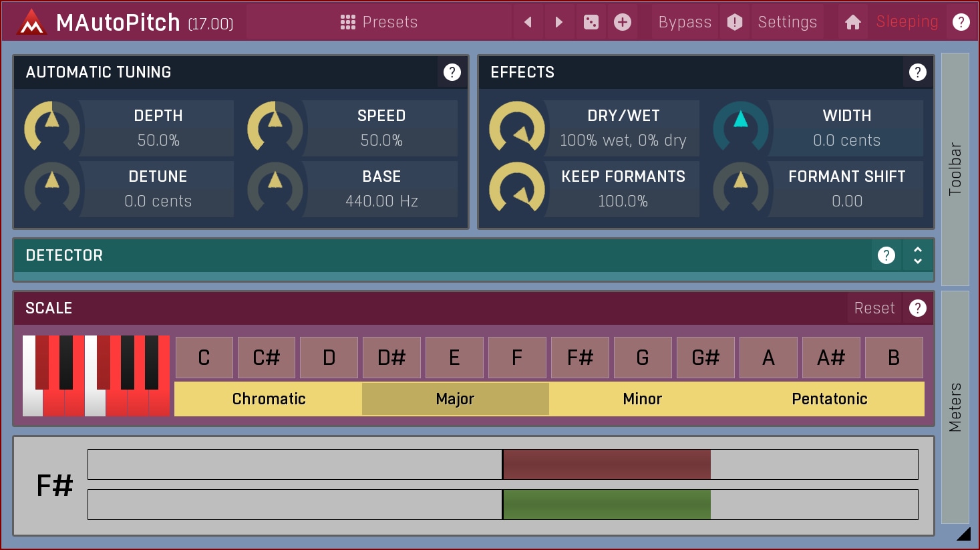The height and width of the screenshot is (550, 980).
Task: Select the Pentatonic scale tab
Action: point(829,399)
